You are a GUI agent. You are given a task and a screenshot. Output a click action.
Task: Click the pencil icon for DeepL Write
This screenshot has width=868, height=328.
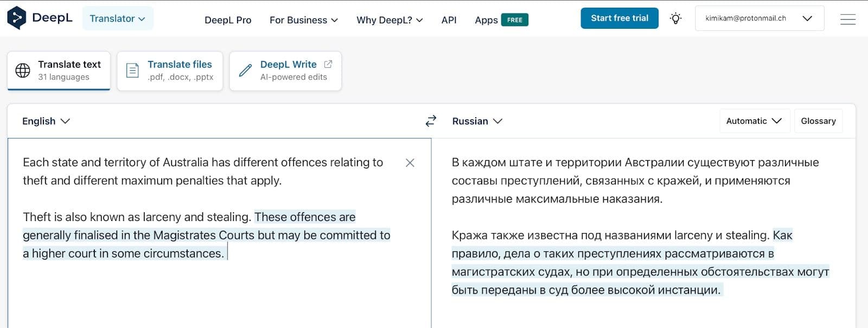click(x=245, y=71)
